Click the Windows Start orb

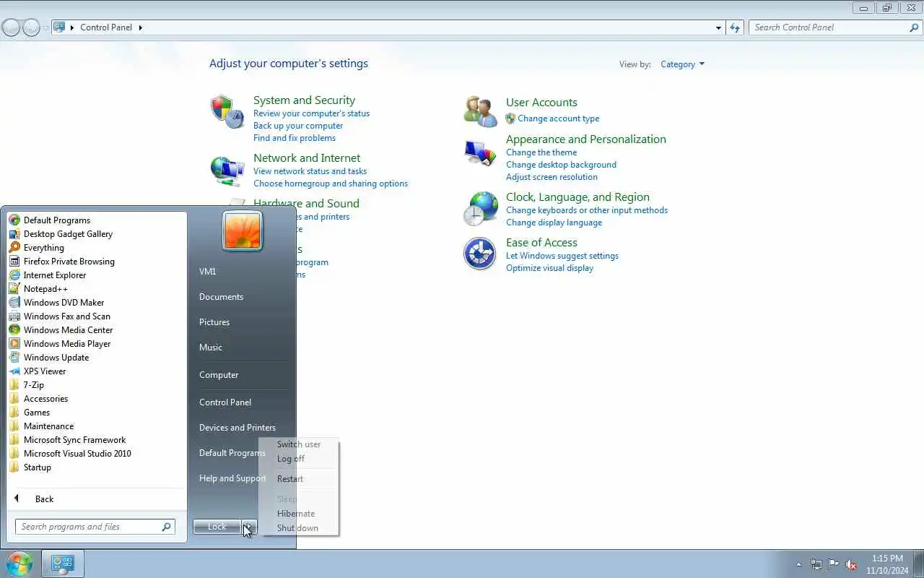point(19,564)
